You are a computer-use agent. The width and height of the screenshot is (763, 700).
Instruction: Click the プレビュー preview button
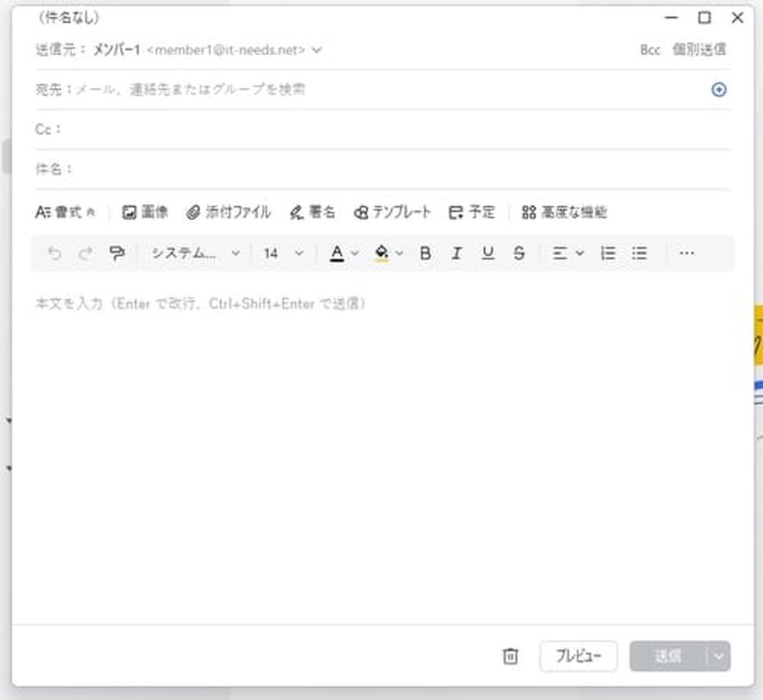click(578, 656)
